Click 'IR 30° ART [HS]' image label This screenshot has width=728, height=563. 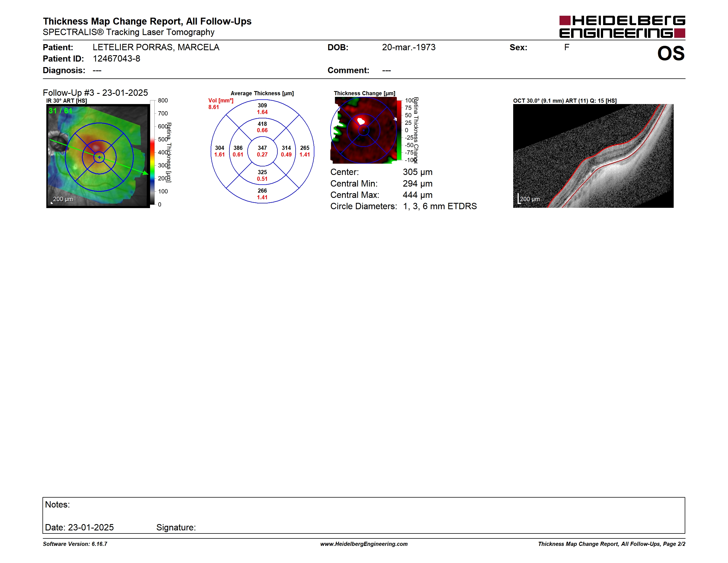pyautogui.click(x=67, y=101)
